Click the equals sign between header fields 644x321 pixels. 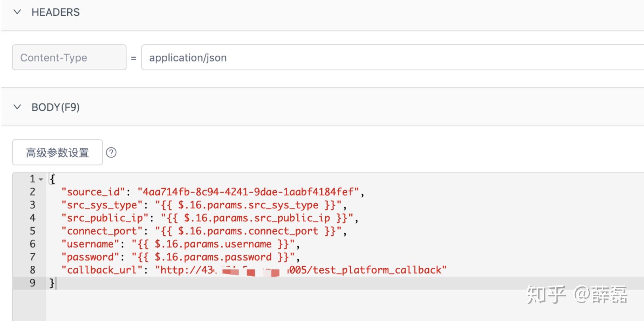(x=134, y=58)
